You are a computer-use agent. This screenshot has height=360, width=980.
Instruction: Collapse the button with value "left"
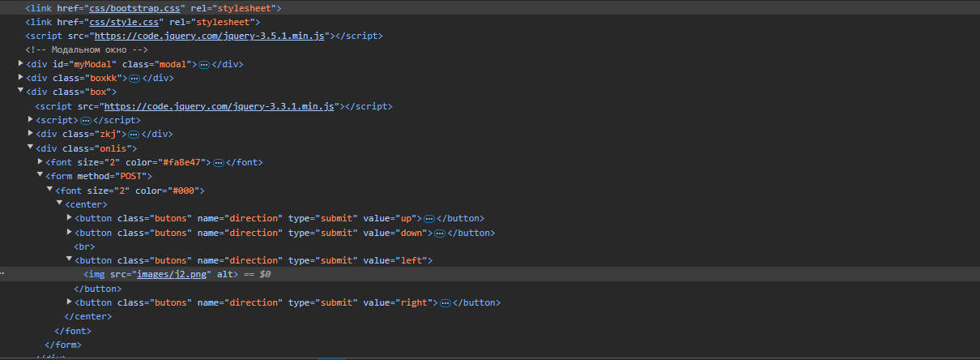click(70, 259)
